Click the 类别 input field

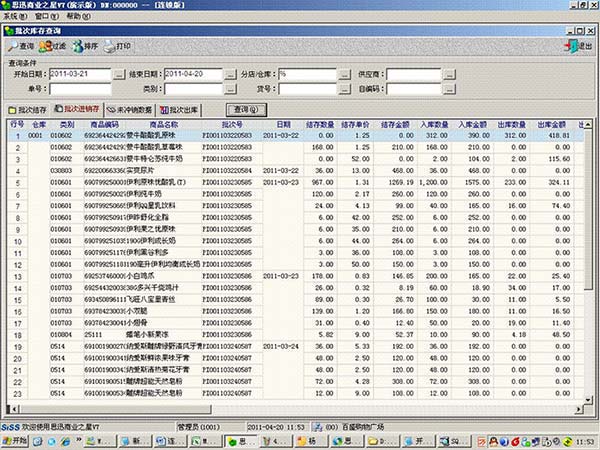pos(193,89)
